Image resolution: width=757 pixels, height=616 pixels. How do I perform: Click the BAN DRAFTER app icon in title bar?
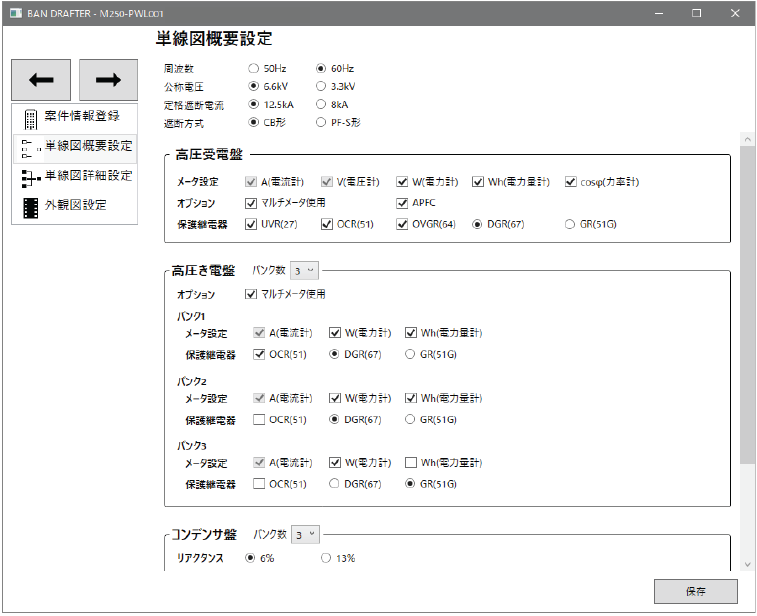click(x=15, y=13)
